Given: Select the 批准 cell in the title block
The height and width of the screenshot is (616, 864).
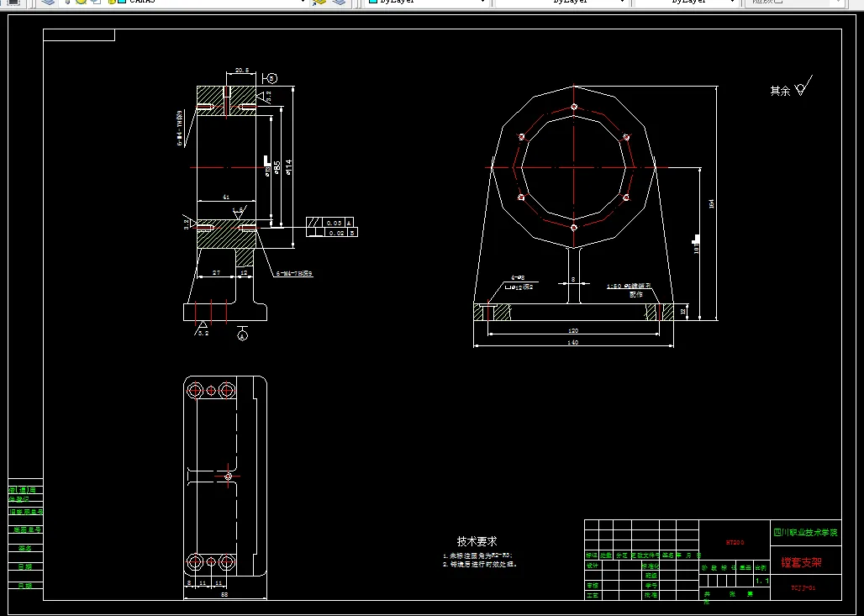Looking at the screenshot, I should click(651, 596).
